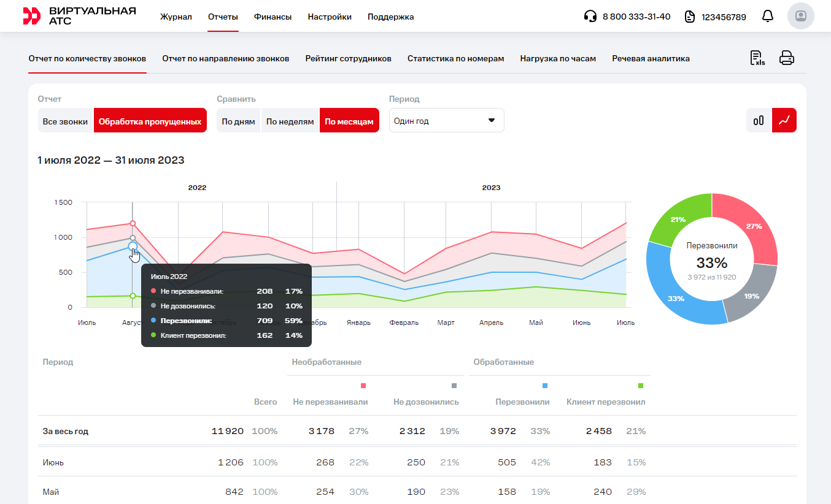This screenshot has height=504, width=831.
Task: Open the user profile avatar
Action: click(800, 17)
